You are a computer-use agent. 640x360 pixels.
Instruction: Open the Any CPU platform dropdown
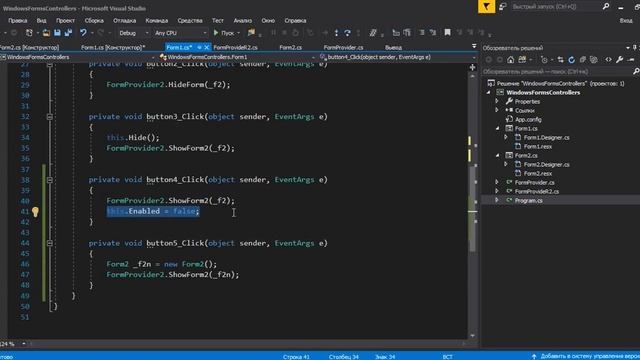(181, 33)
